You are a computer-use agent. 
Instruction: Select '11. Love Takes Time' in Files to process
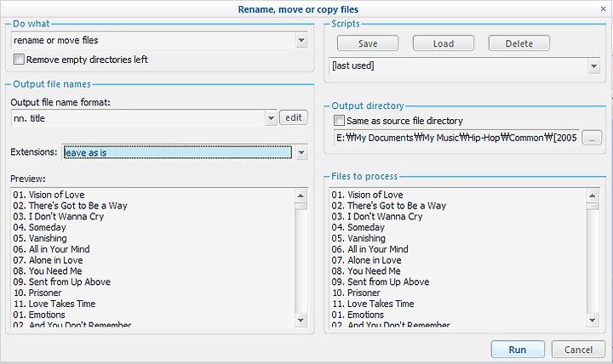(x=373, y=304)
